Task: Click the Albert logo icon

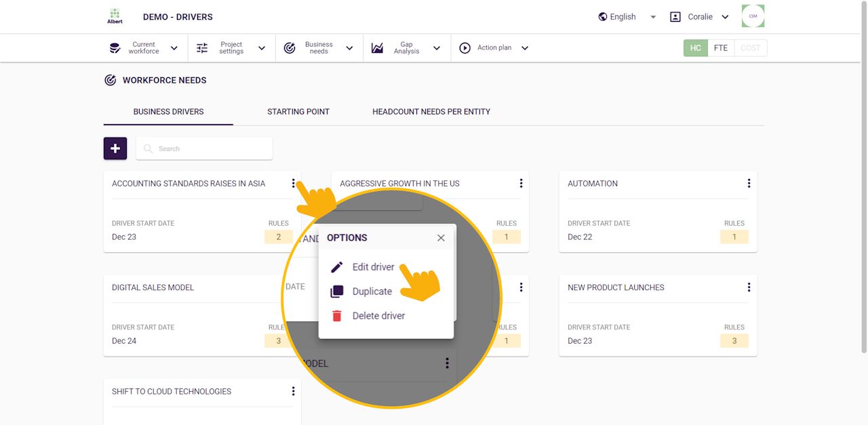Action: 115,16
